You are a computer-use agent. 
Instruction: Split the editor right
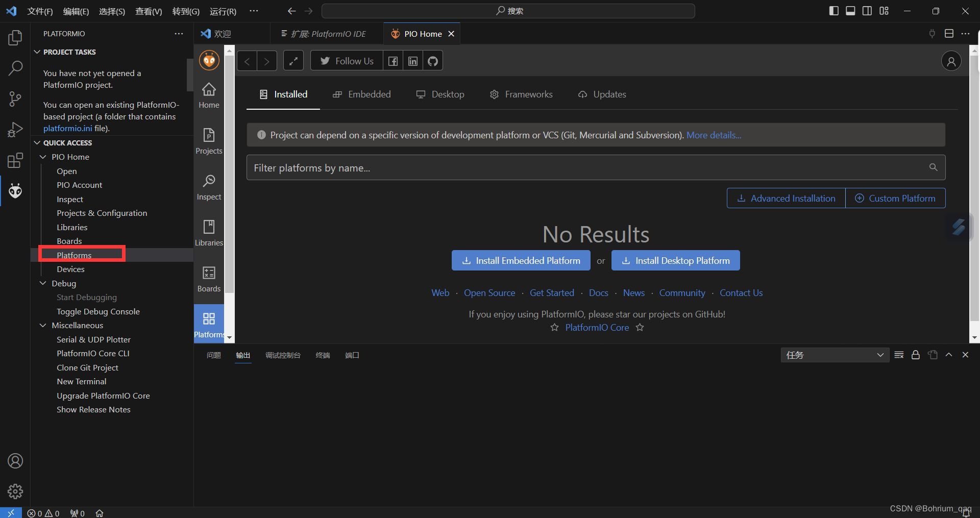coord(949,34)
